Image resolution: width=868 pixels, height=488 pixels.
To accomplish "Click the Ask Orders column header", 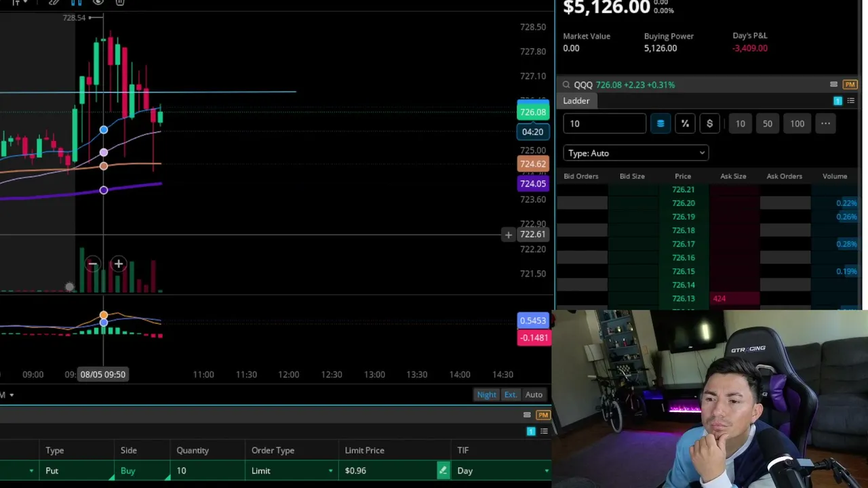I will tap(785, 176).
